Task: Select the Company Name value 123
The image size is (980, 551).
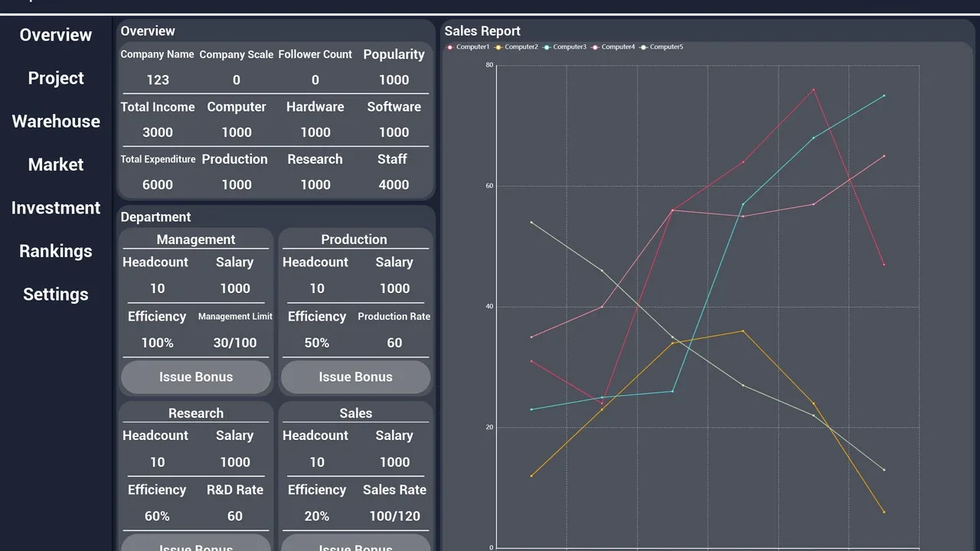Action: [x=158, y=80]
